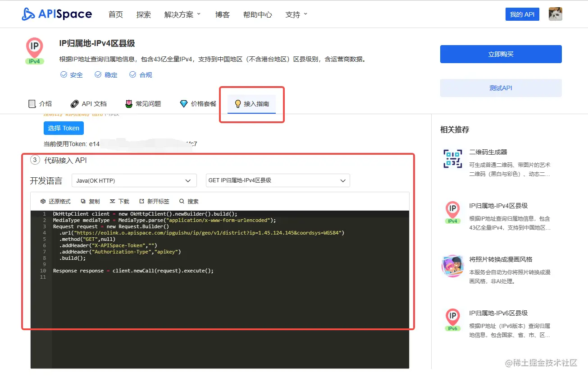Screen dimensions: 588x378
Task: Click the 安全 checkmark icon
Action: coord(64,74)
